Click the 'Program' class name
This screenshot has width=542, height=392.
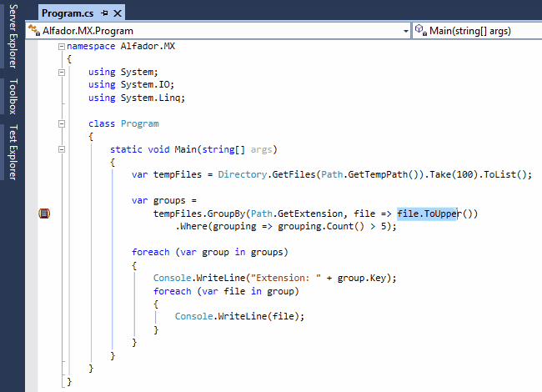(x=139, y=123)
